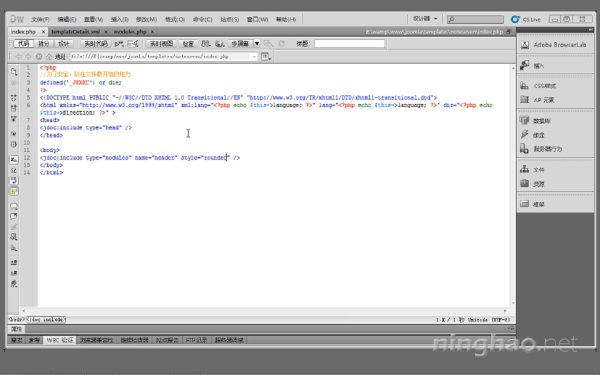Select the <jdoc:include> tag in tag selector

pyautogui.click(x=46, y=320)
